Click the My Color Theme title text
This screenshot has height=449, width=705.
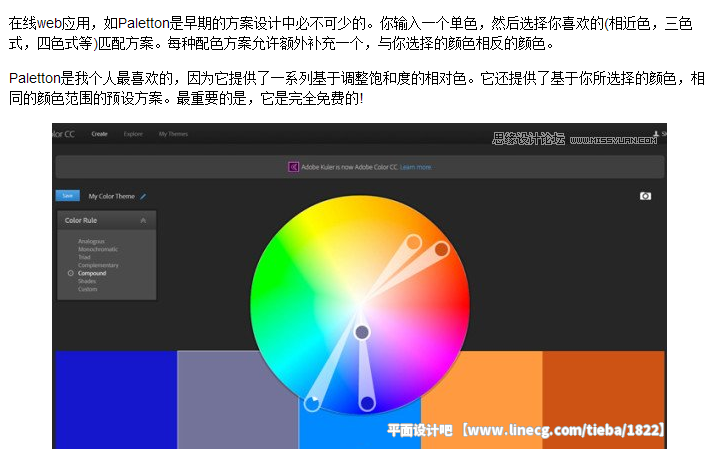(x=112, y=196)
